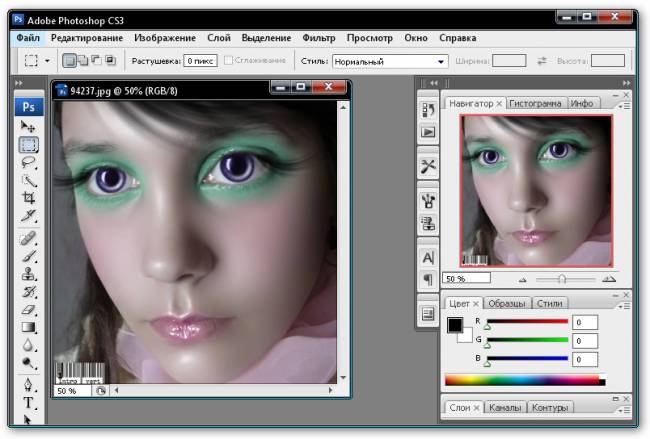Viewport: 650px width, 439px height.
Task: Select the Clone Stamp tool
Action: 29,272
